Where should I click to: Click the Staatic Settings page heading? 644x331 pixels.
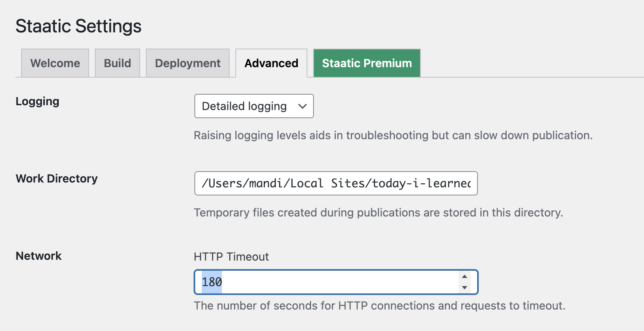(79, 26)
